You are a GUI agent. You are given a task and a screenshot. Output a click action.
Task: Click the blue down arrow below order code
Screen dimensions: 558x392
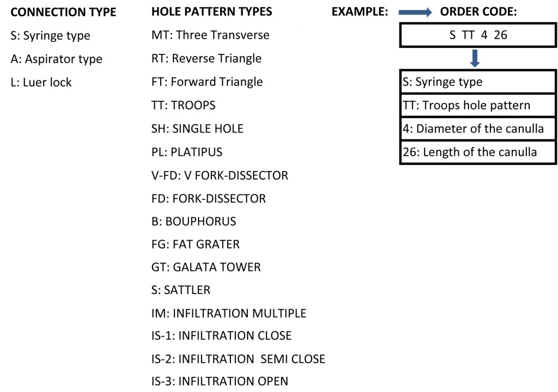pos(475,58)
